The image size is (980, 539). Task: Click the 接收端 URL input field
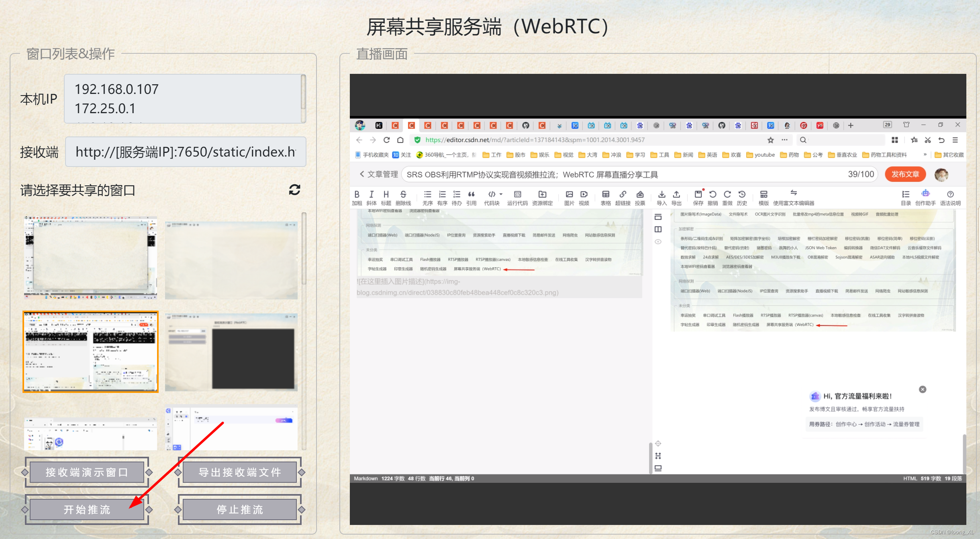(186, 152)
